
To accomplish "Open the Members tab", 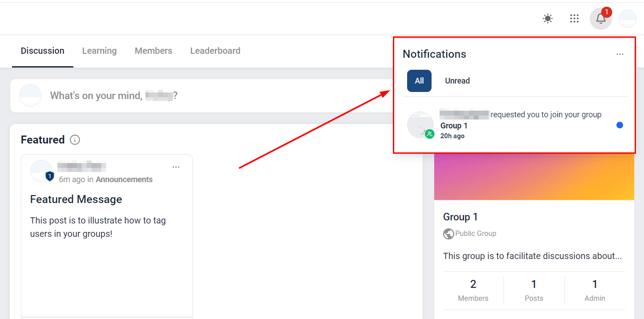I will pyautogui.click(x=153, y=51).
